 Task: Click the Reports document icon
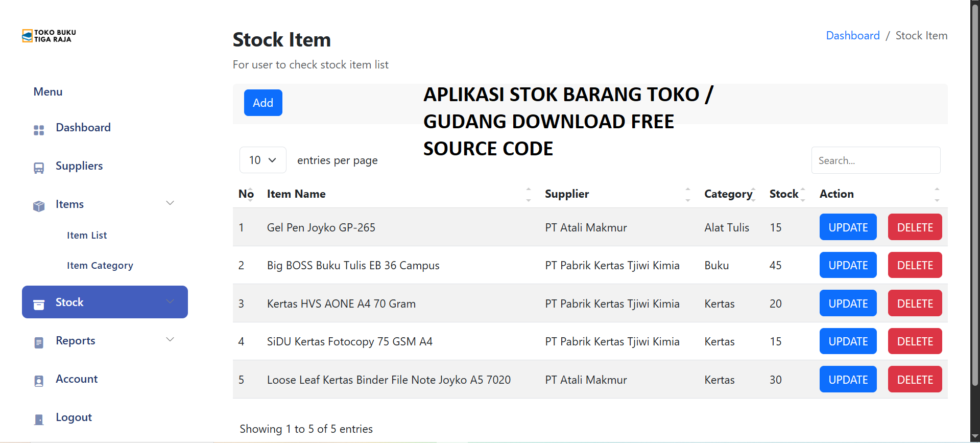(x=39, y=343)
